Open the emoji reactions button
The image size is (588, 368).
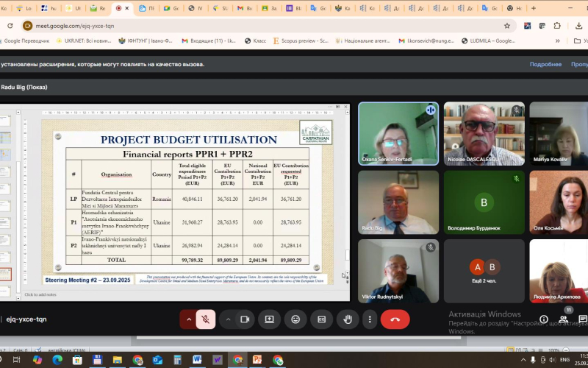(x=295, y=319)
